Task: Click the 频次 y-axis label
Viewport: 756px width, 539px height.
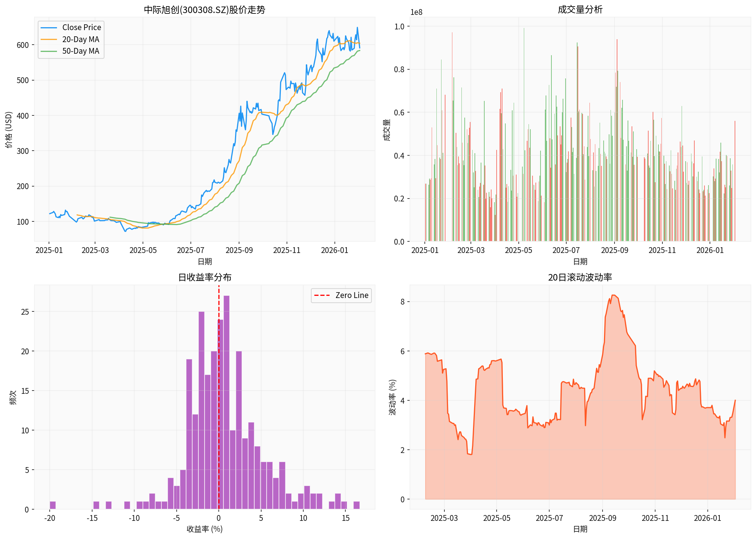Action: coord(13,397)
